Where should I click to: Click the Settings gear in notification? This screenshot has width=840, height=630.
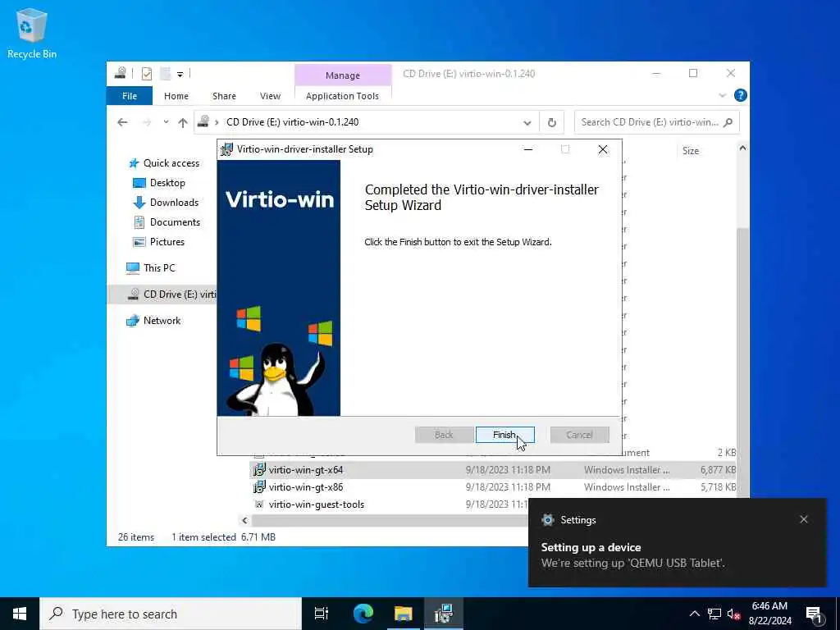click(x=547, y=519)
